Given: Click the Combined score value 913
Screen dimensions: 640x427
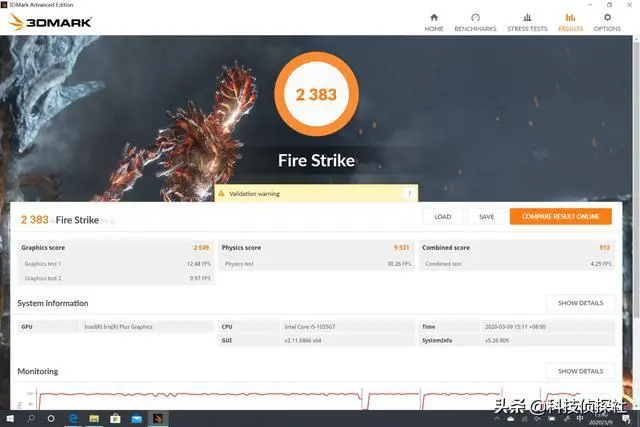Looking at the screenshot, I should coord(604,247).
